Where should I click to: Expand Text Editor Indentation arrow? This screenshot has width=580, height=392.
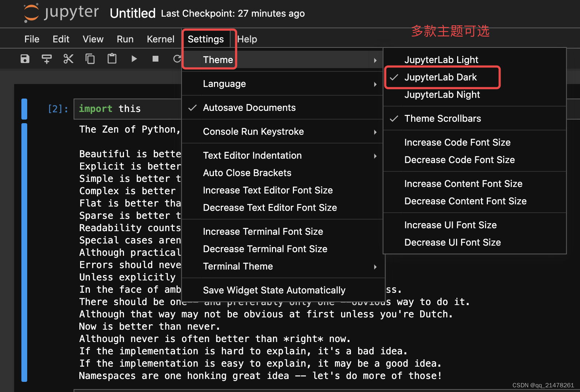coord(376,156)
